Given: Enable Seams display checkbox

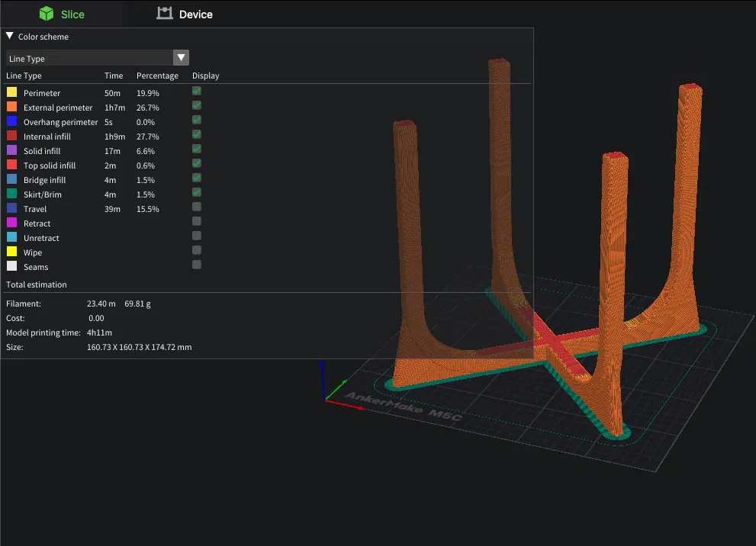Looking at the screenshot, I should (197, 265).
